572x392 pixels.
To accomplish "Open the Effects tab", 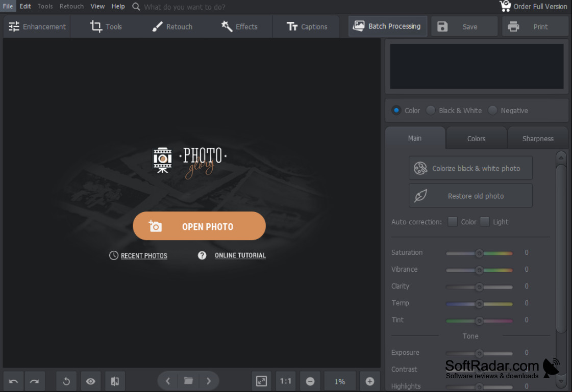I will click(239, 27).
